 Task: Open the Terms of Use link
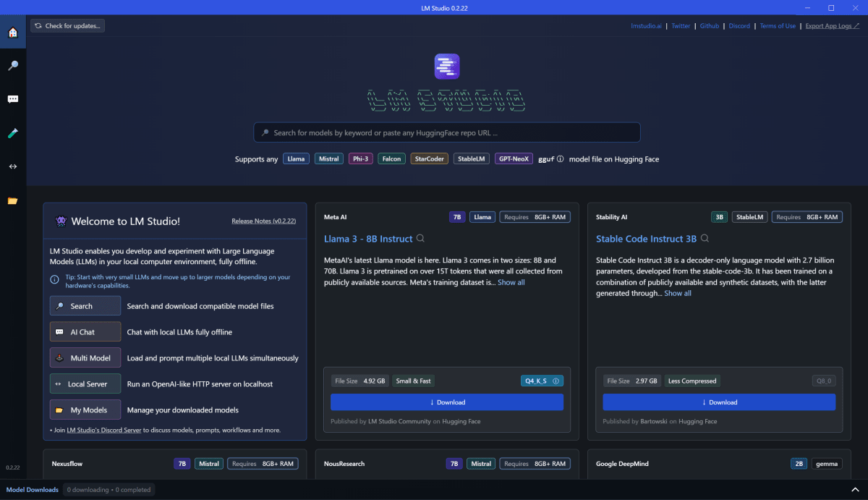click(x=778, y=26)
